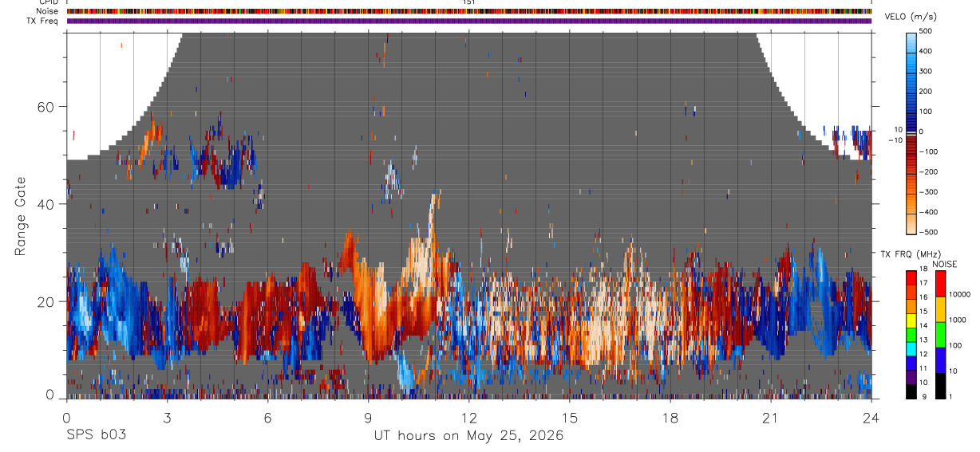980x452 pixels.
Task: Click the 1000 label on the NOISE scale
Action: [x=957, y=320]
